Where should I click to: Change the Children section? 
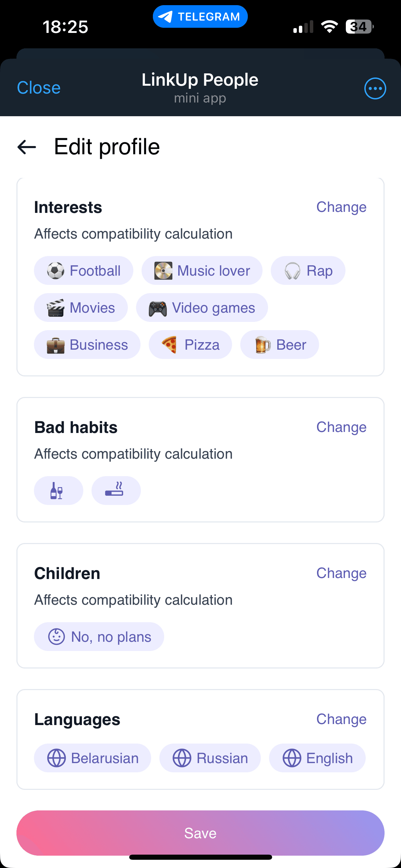[341, 573]
